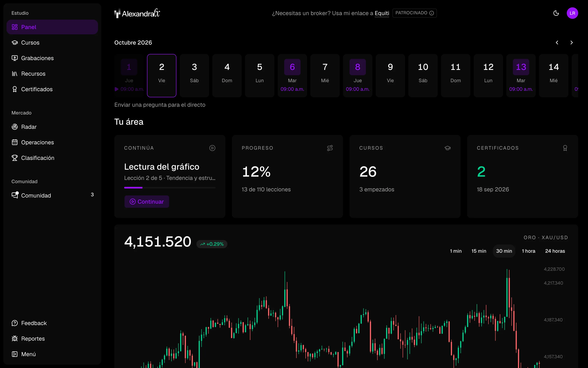
Task: Click the +0.29% change badge
Action: pyautogui.click(x=212, y=244)
